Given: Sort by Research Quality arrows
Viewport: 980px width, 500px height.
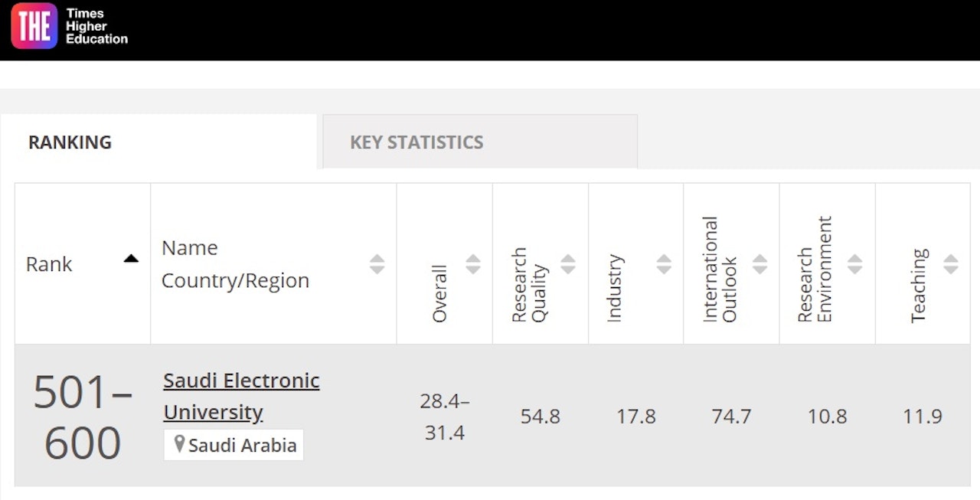Looking at the screenshot, I should point(568,264).
